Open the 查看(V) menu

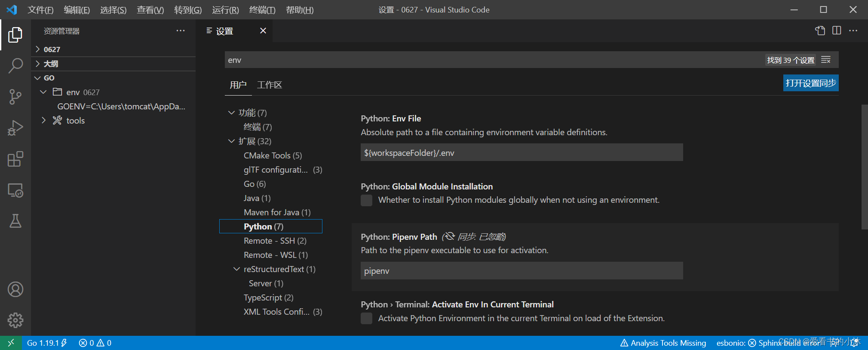coord(150,9)
